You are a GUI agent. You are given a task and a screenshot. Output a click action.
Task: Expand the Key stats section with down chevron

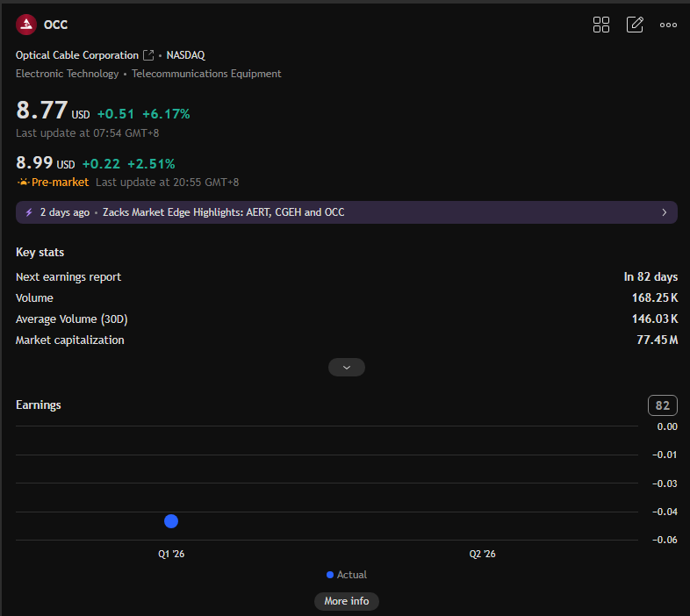pyautogui.click(x=347, y=368)
